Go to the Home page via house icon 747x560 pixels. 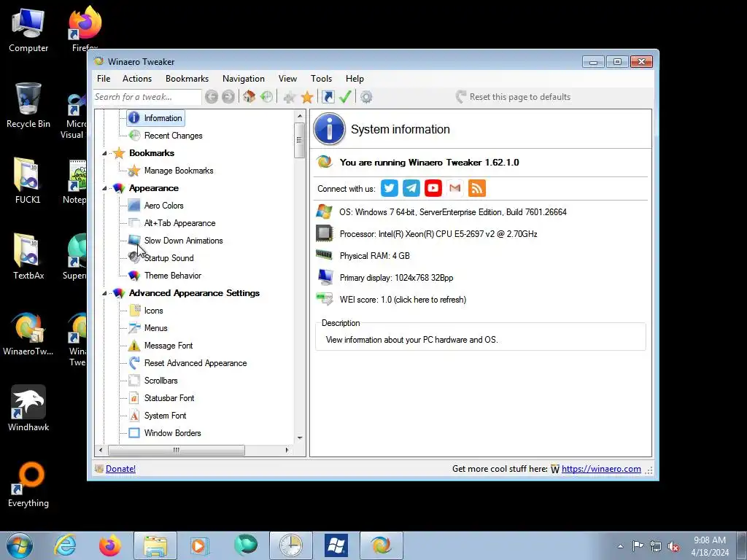coord(249,97)
